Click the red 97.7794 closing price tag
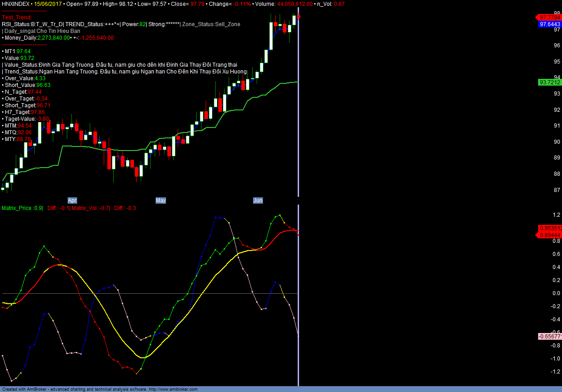The image size is (562, 392). (549, 17)
